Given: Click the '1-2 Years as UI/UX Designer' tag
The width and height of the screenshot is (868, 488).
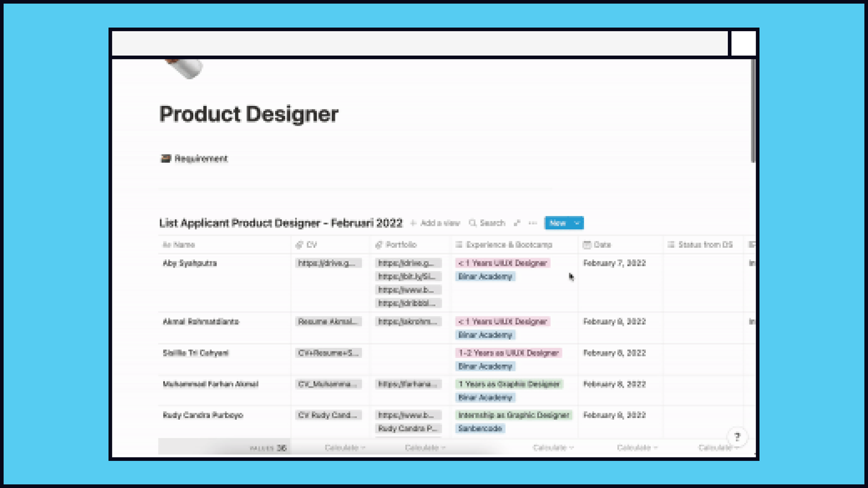Looking at the screenshot, I should 508,353.
